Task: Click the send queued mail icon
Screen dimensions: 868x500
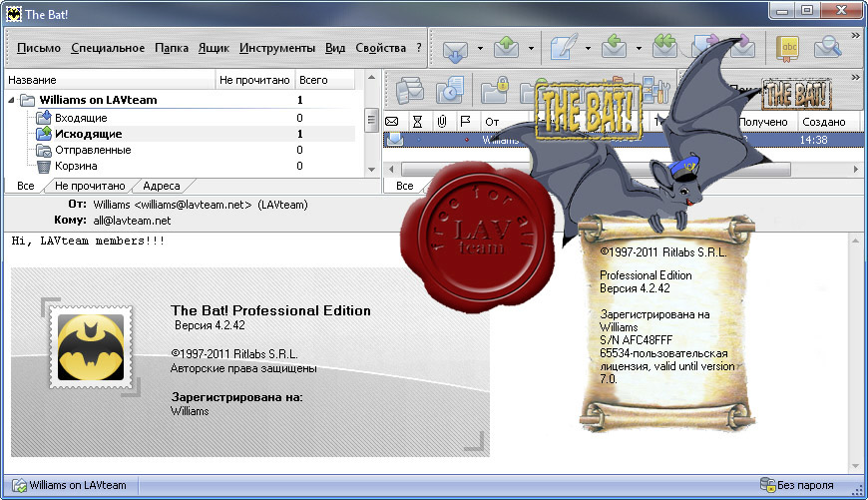Action: coord(506,48)
